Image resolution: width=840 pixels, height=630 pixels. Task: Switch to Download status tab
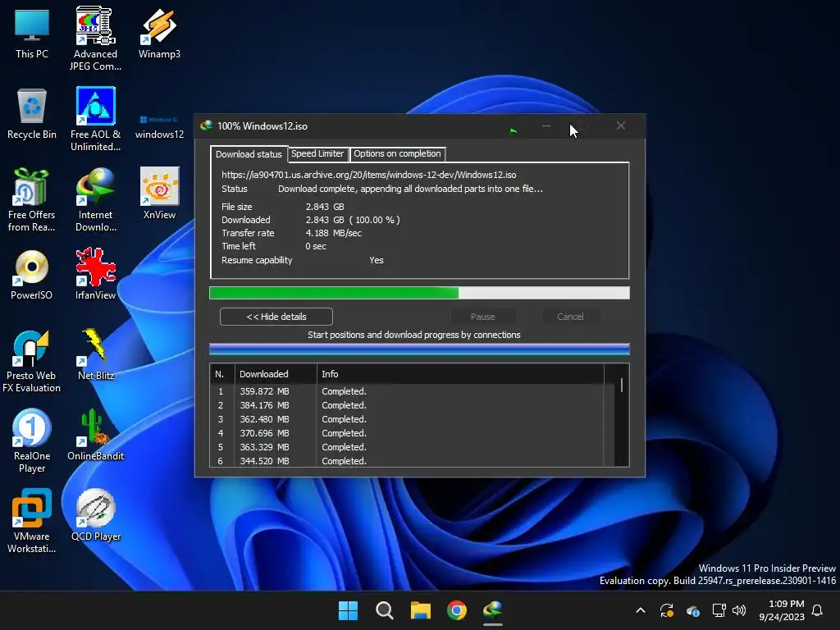249,154
